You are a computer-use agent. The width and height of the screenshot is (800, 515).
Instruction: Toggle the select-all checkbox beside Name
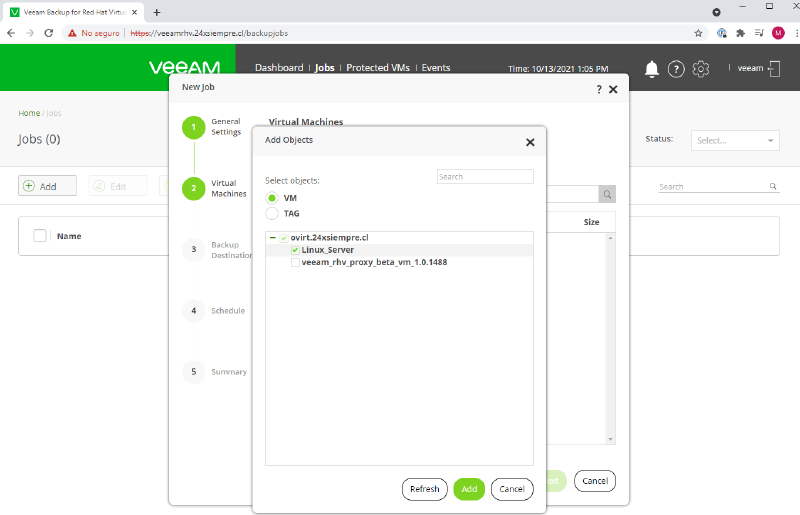[40, 236]
